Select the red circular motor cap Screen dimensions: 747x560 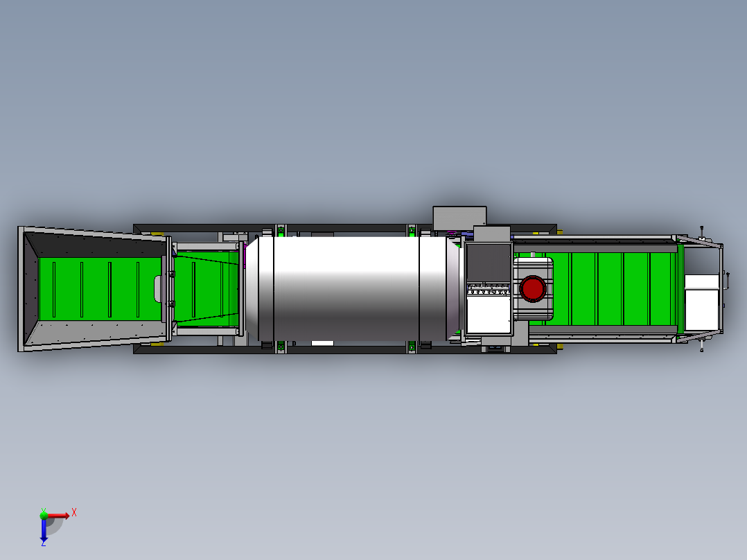[x=533, y=289]
